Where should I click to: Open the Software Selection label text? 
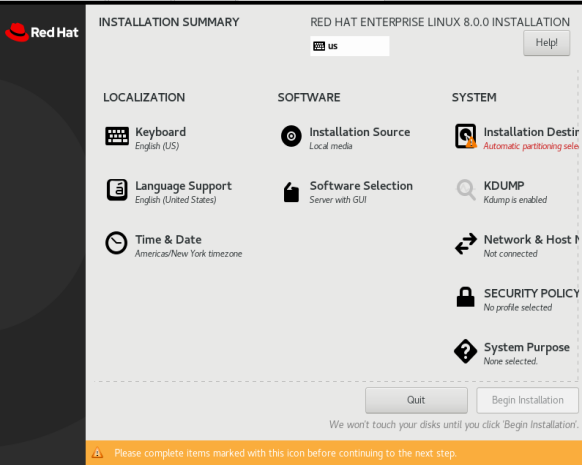click(x=361, y=186)
